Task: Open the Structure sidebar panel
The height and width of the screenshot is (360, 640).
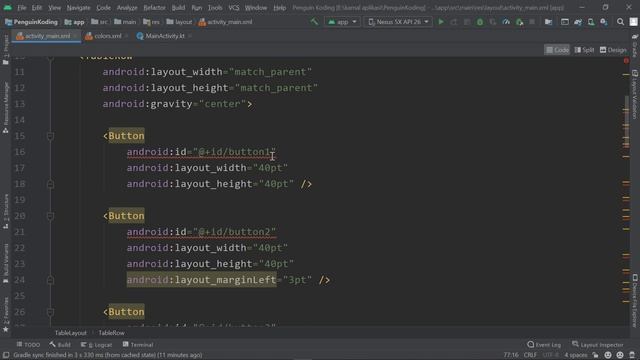Action: click(6, 211)
